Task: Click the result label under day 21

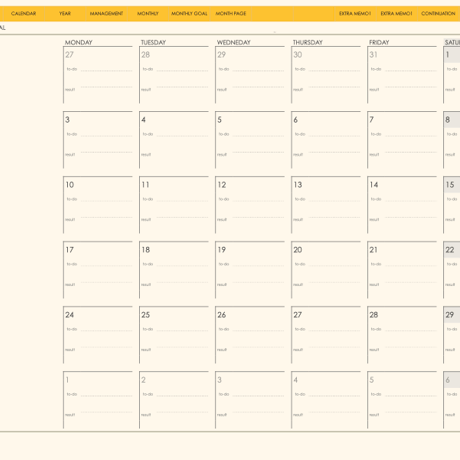Action: pyautogui.click(x=374, y=285)
